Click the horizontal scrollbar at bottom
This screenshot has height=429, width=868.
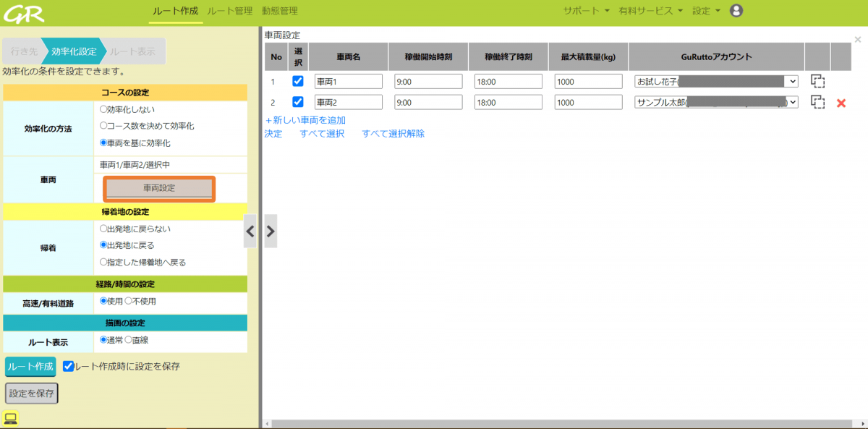[557, 424]
